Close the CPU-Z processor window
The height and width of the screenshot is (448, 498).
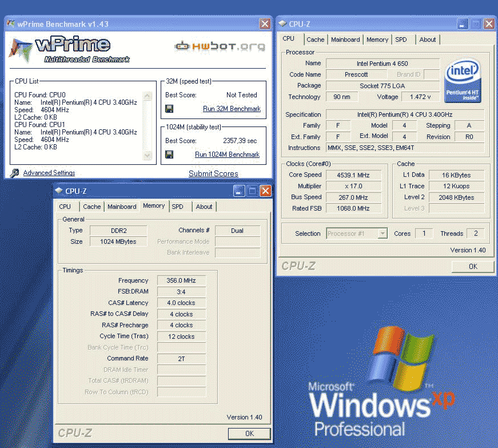489,23
